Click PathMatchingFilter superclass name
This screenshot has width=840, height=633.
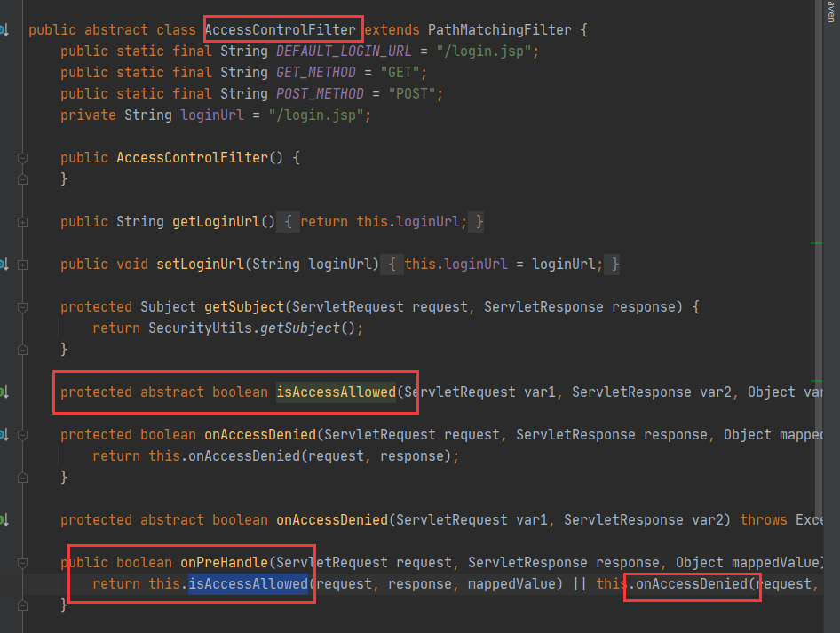click(499, 30)
